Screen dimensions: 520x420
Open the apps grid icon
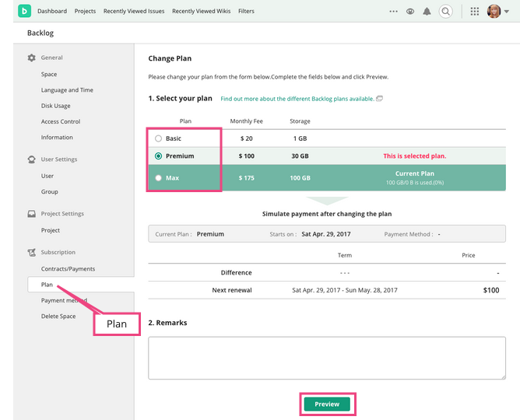[x=475, y=11]
